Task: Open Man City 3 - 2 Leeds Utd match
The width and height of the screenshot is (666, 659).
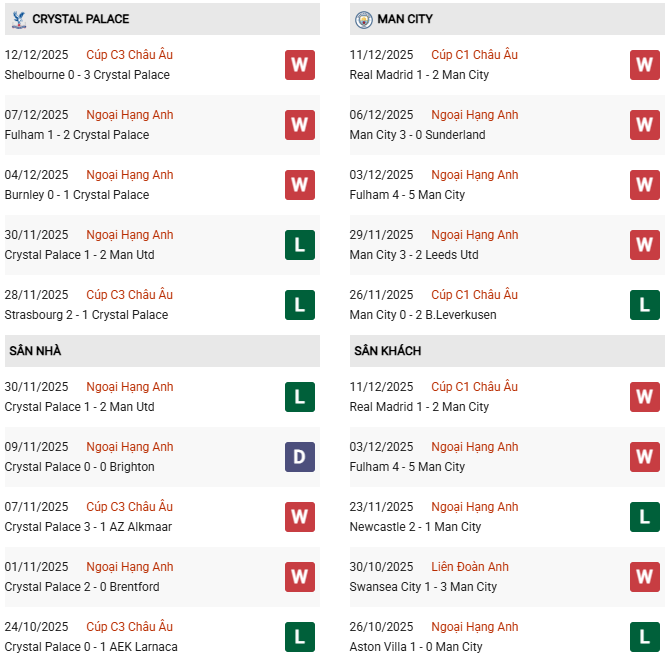Action: [414, 255]
